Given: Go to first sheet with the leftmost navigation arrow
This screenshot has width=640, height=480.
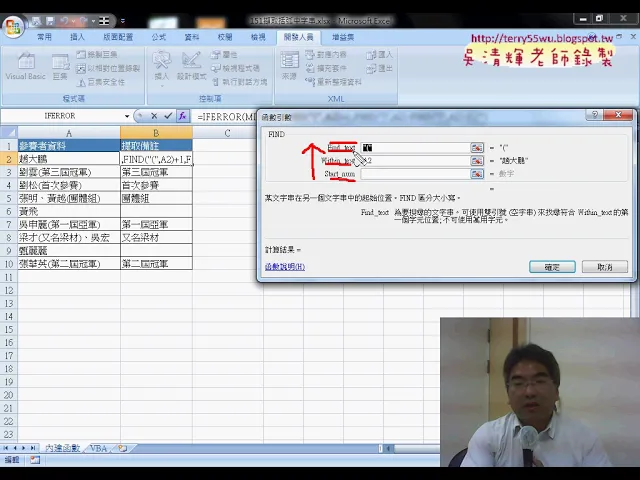Looking at the screenshot, I should (6, 448).
